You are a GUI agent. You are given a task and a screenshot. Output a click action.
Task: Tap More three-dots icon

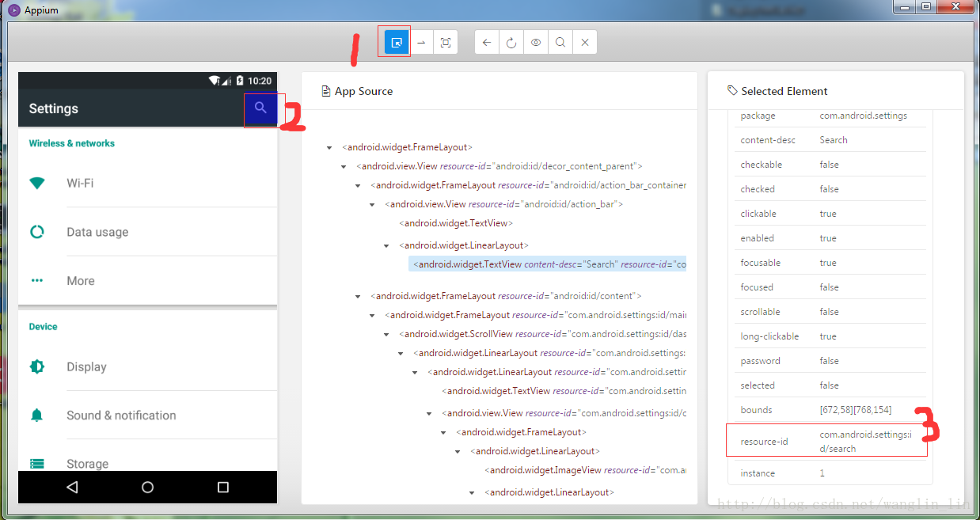pyautogui.click(x=37, y=280)
